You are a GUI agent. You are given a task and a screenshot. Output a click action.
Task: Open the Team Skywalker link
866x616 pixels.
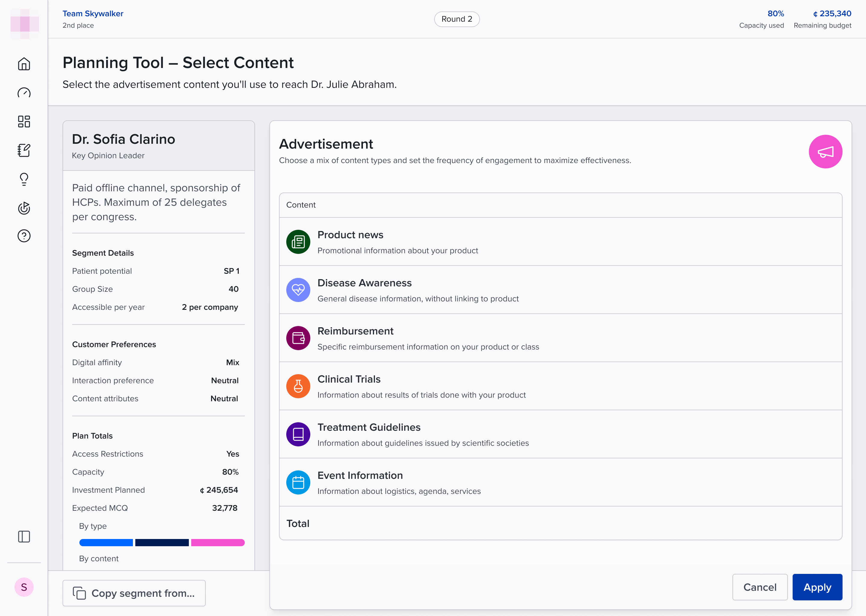point(93,14)
